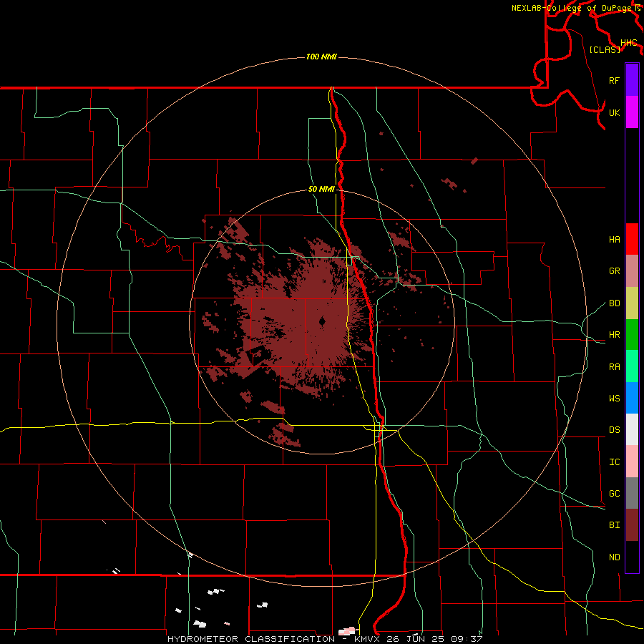644x644 pixels.
Task: Select the IC pink legend swatch
Action: [x=632, y=462]
